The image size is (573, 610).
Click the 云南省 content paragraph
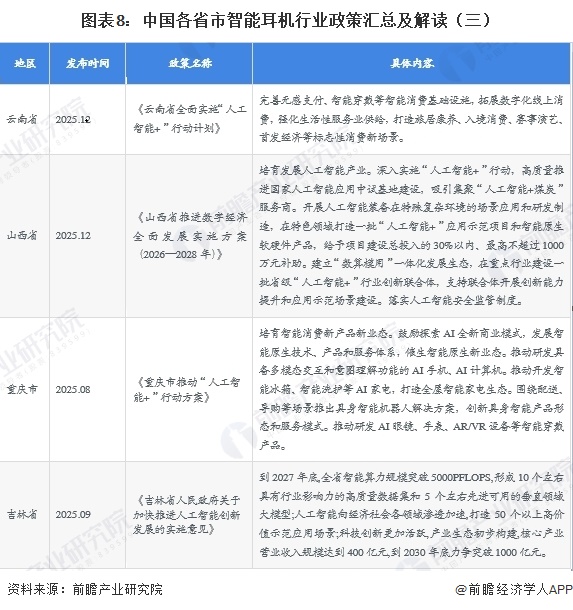click(412, 119)
